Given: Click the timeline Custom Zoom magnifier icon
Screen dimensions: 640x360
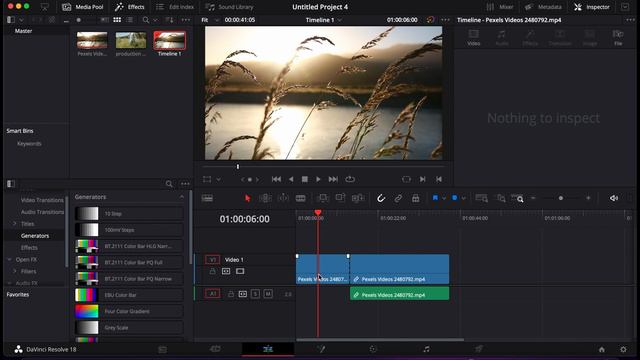Looking at the screenshot, I should tap(518, 198).
